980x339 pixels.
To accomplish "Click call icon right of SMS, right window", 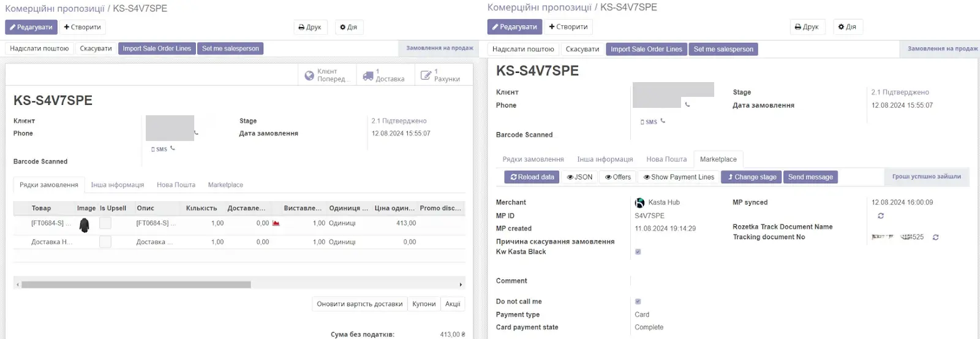I will (663, 121).
